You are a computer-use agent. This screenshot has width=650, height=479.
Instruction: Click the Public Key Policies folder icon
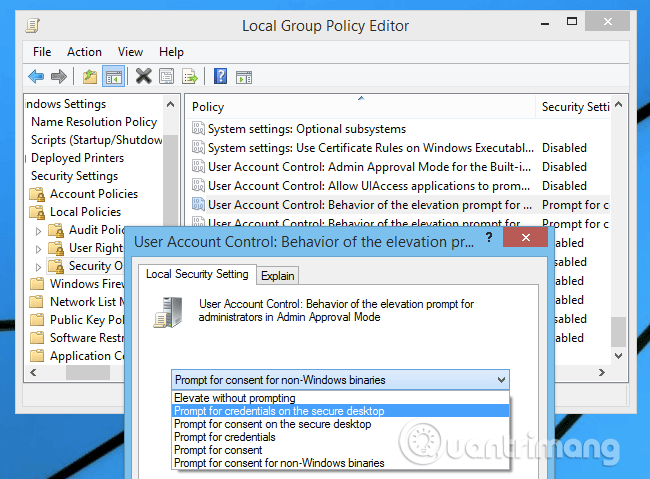[x=37, y=320]
